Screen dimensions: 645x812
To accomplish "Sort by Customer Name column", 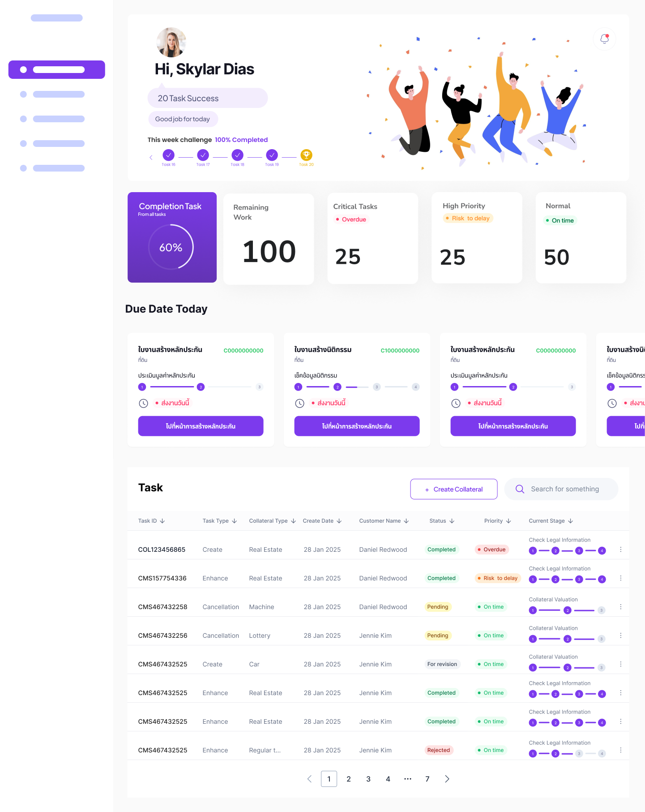I will pos(384,521).
